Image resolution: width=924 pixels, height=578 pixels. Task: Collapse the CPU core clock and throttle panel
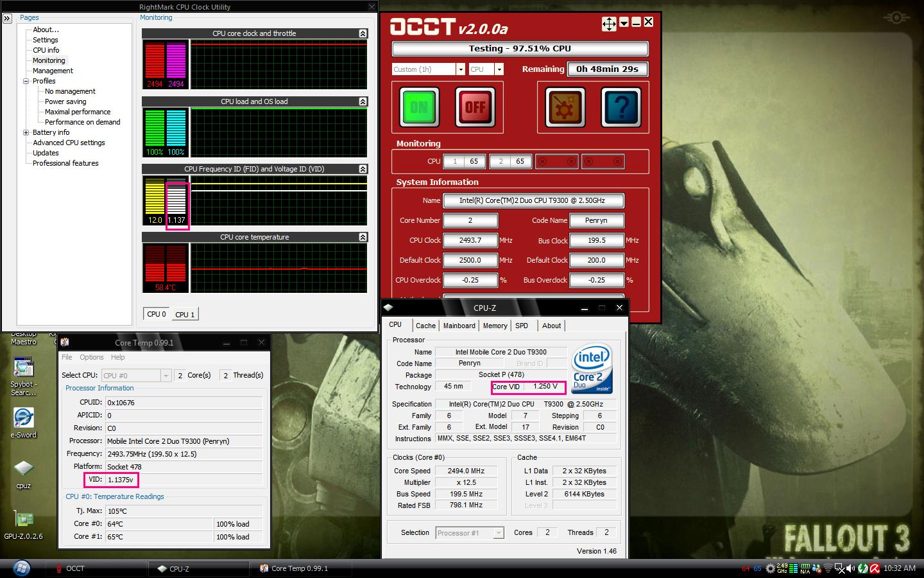point(363,33)
